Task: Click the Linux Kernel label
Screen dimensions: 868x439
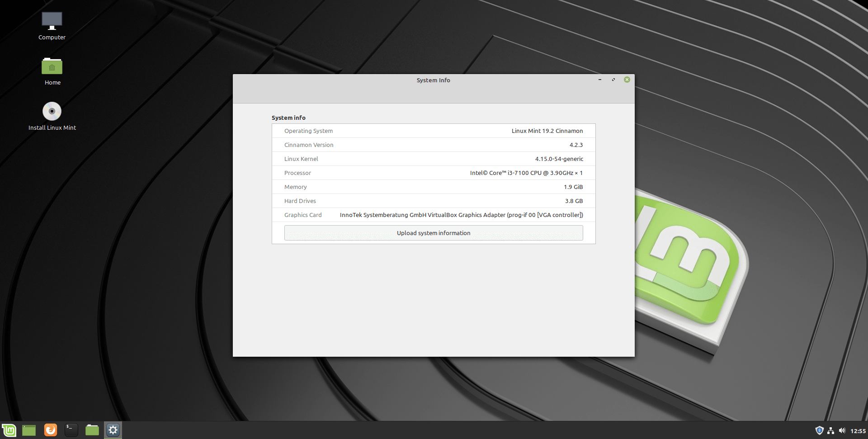Action: point(301,159)
